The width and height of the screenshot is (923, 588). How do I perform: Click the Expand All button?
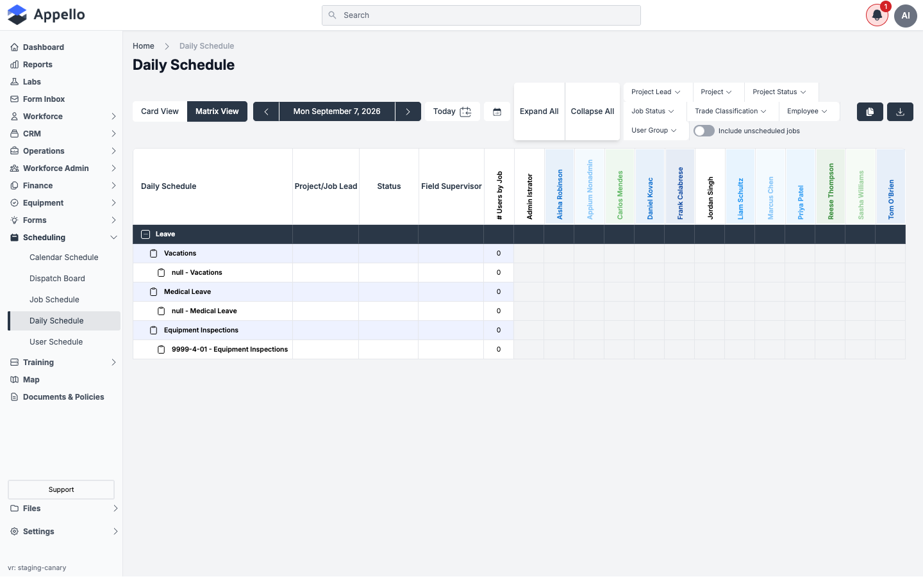click(539, 111)
